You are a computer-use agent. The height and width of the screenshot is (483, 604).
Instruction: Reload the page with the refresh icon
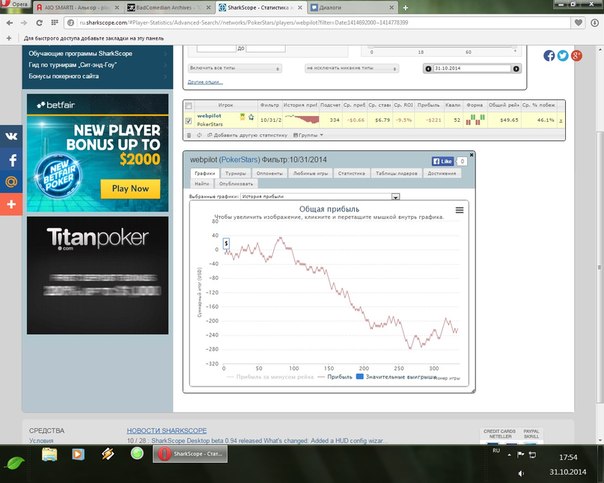tap(39, 23)
